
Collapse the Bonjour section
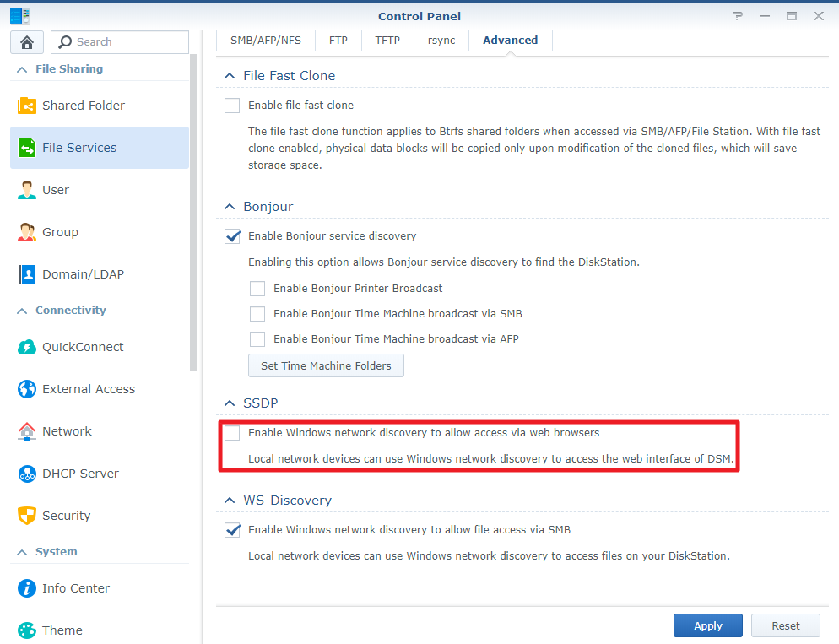point(230,206)
